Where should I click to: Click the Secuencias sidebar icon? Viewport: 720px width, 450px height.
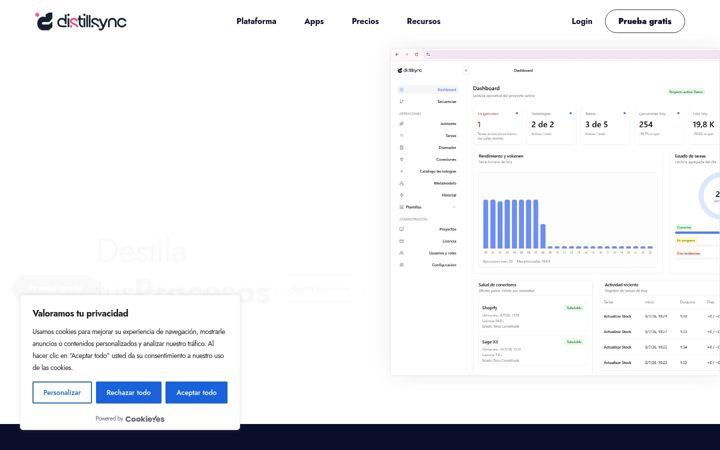tap(401, 101)
